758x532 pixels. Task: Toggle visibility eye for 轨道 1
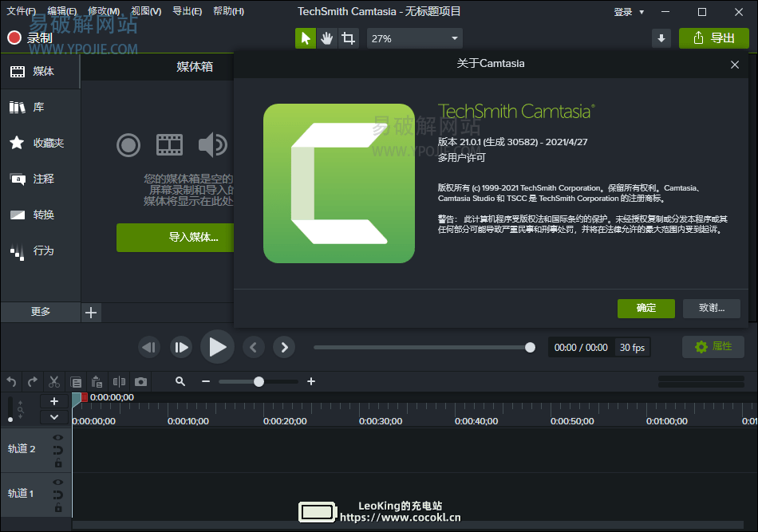(58, 483)
